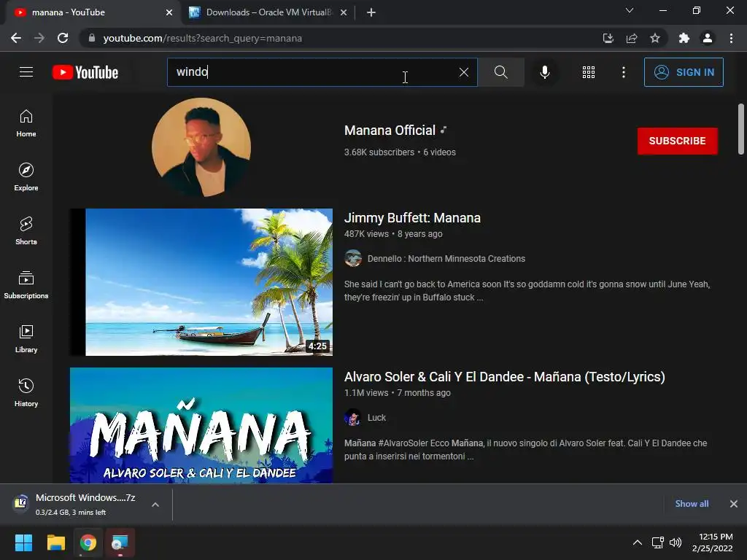This screenshot has height=560, width=747.
Task: Bookmark this page with the star icon
Action: click(x=655, y=38)
